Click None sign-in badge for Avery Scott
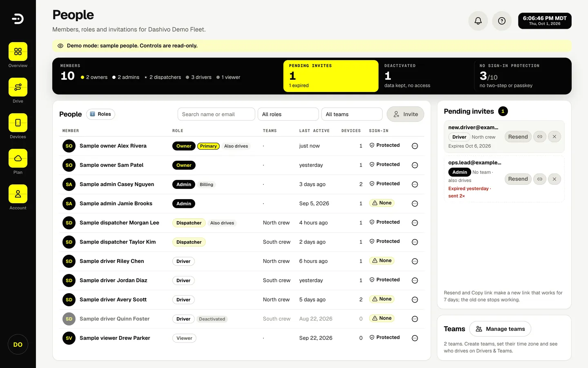 point(382,299)
